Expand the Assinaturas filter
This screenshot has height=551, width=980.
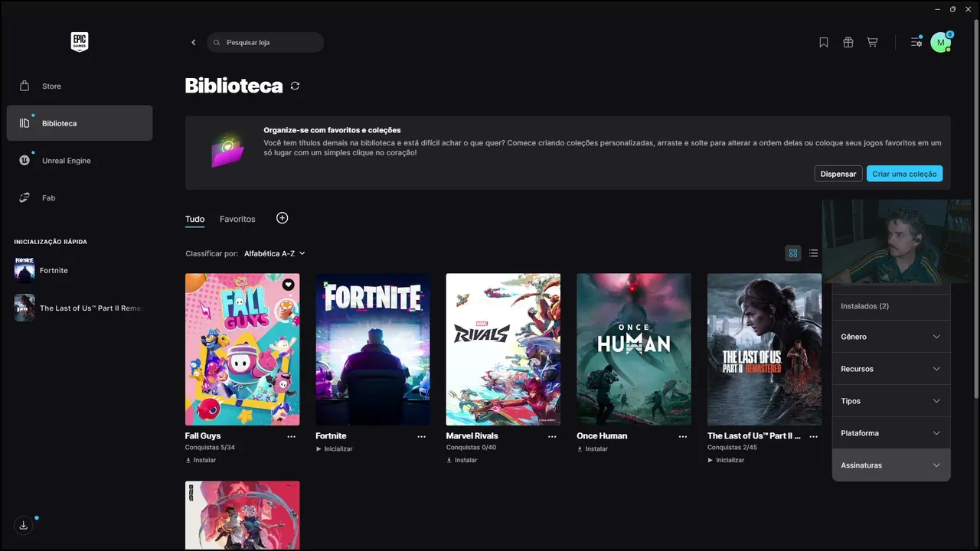coord(891,465)
